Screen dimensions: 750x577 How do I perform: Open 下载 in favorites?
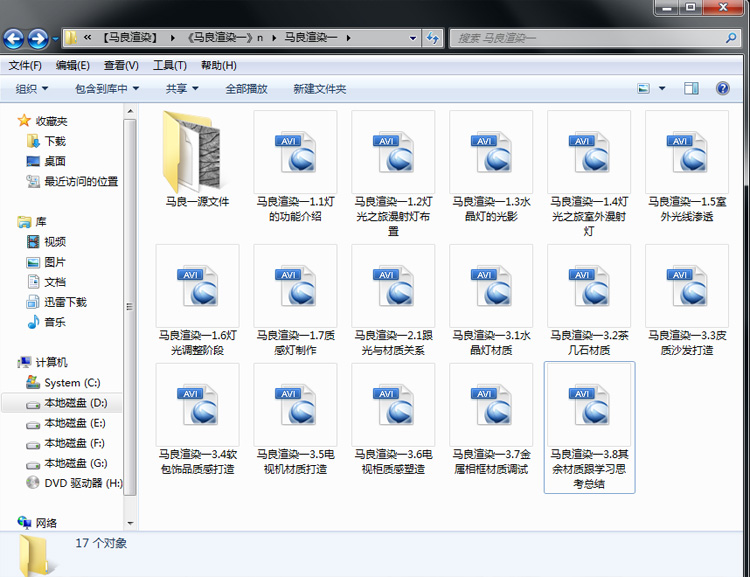pos(55,141)
